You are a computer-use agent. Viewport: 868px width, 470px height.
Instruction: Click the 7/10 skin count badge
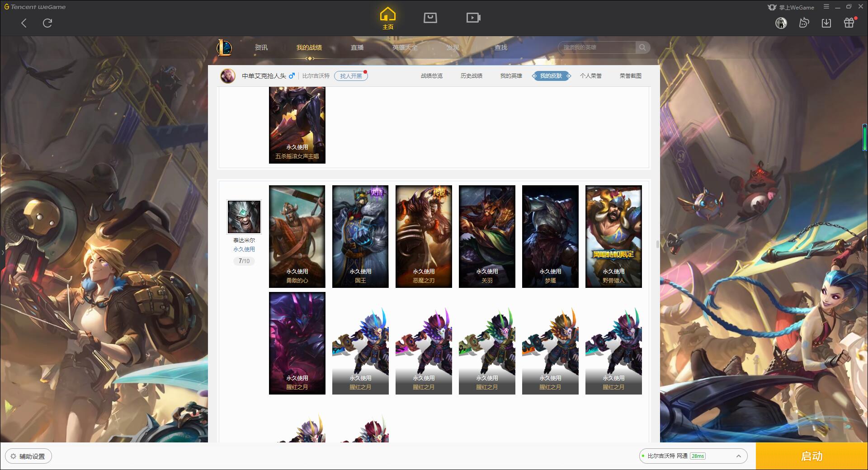(244, 261)
